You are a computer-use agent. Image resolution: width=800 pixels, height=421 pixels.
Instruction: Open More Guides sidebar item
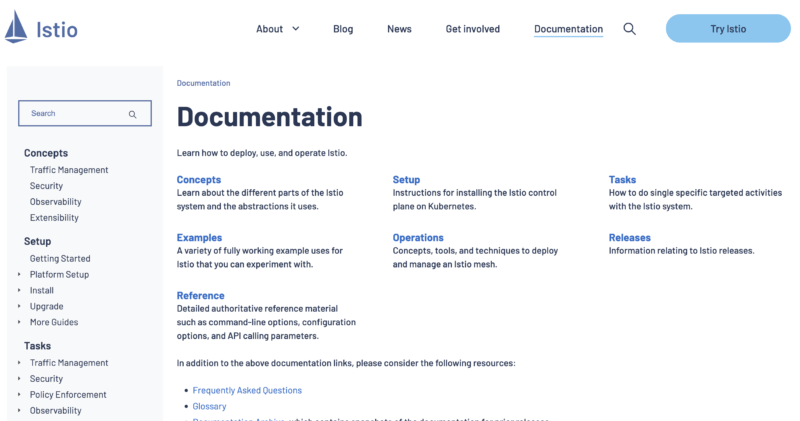(54, 322)
